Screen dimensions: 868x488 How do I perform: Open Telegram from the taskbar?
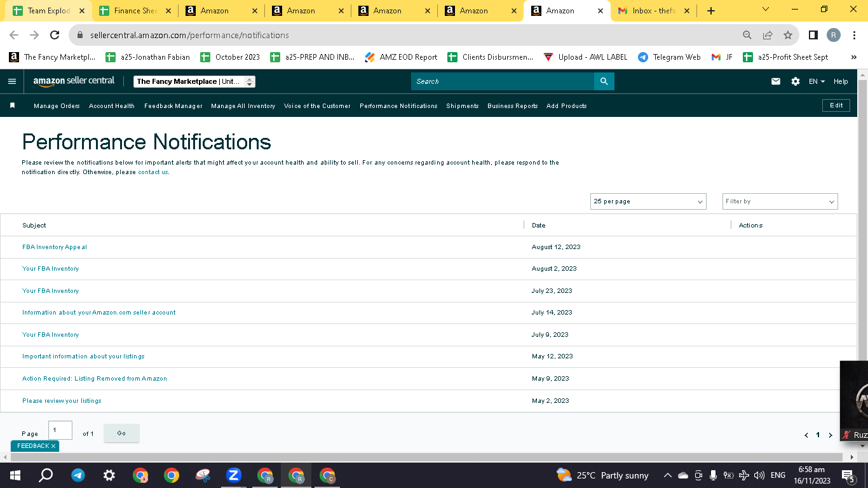tap(78, 475)
